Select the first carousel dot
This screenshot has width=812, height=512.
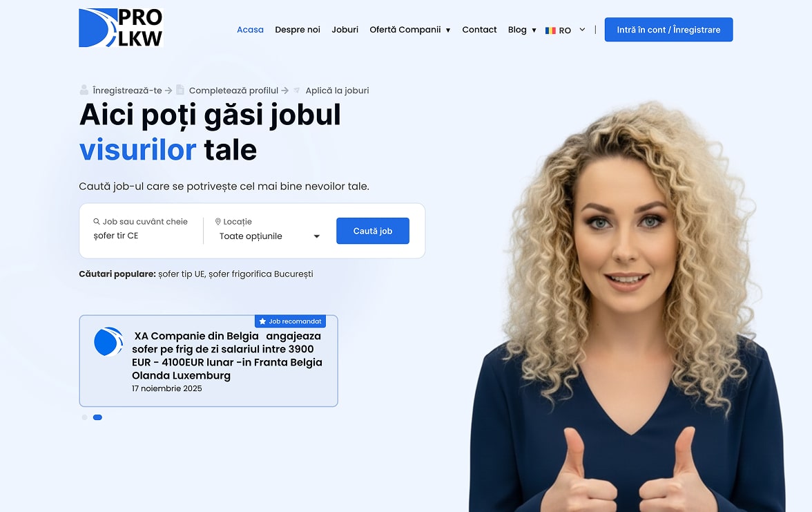84,417
